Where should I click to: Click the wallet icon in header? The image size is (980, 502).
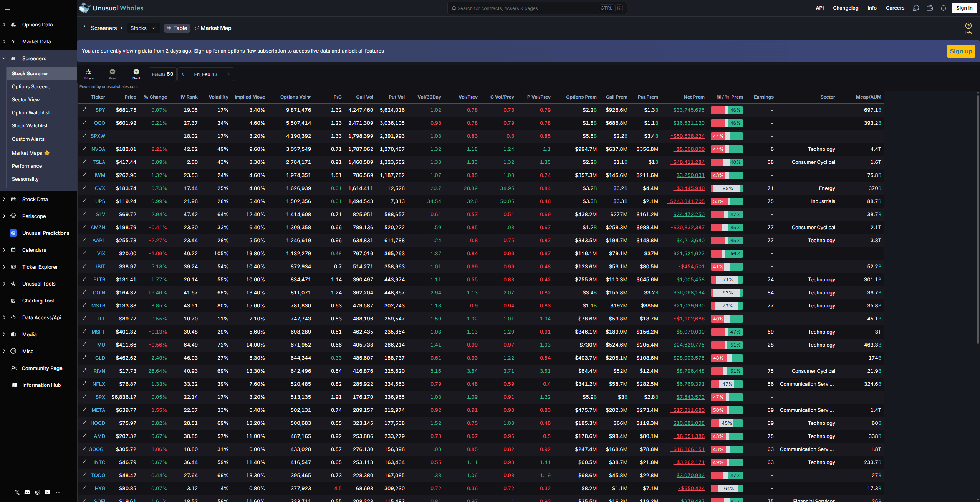pos(930,8)
